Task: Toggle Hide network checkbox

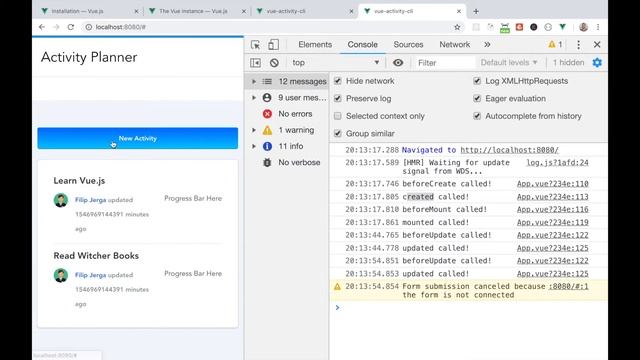Action: pyautogui.click(x=338, y=81)
